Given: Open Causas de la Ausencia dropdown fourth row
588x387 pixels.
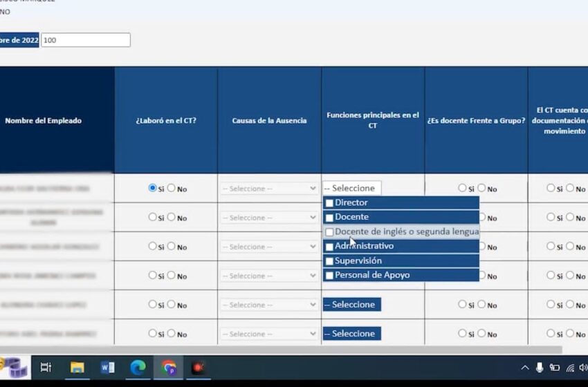Looking at the screenshot, I should click(269, 276).
